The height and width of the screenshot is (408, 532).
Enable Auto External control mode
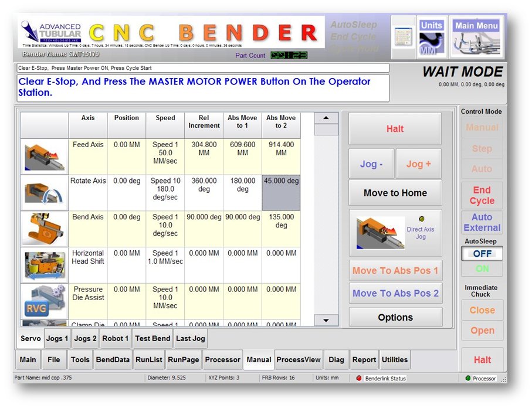pyautogui.click(x=482, y=222)
